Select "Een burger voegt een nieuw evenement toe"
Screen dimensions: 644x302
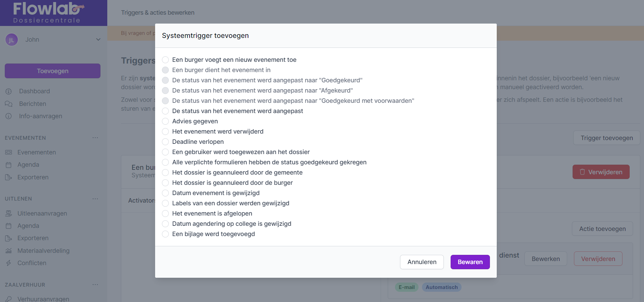click(x=165, y=60)
